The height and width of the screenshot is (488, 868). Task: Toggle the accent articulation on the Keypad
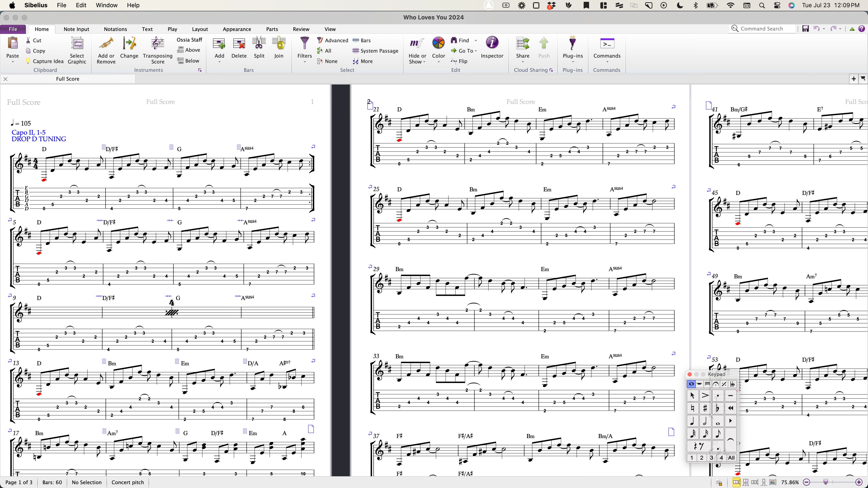(x=705, y=395)
